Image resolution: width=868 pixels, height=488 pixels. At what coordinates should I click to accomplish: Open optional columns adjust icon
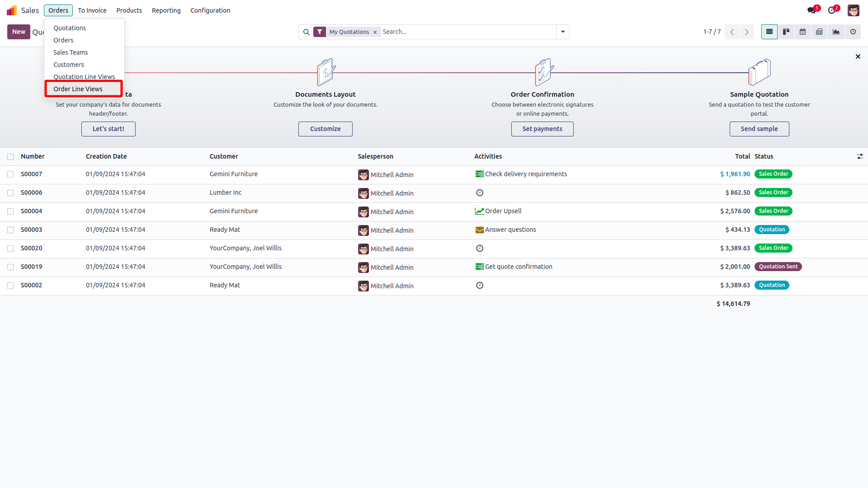click(x=859, y=156)
